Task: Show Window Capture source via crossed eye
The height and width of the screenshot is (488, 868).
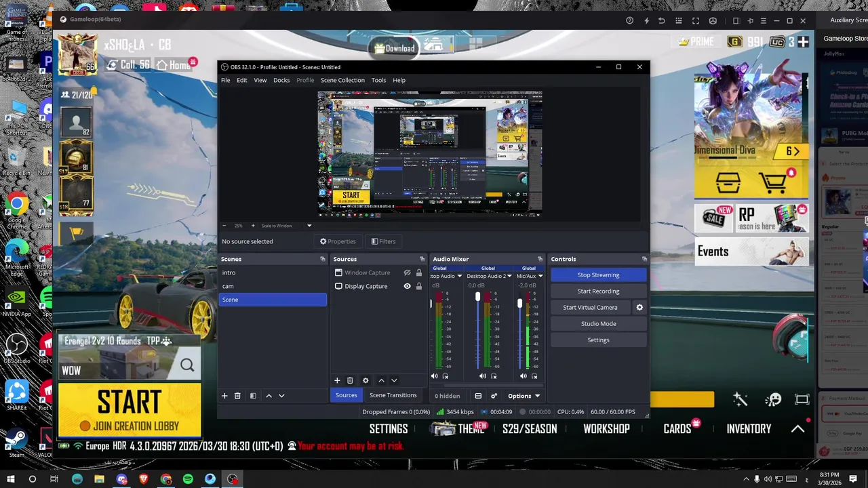Action: pos(407,273)
